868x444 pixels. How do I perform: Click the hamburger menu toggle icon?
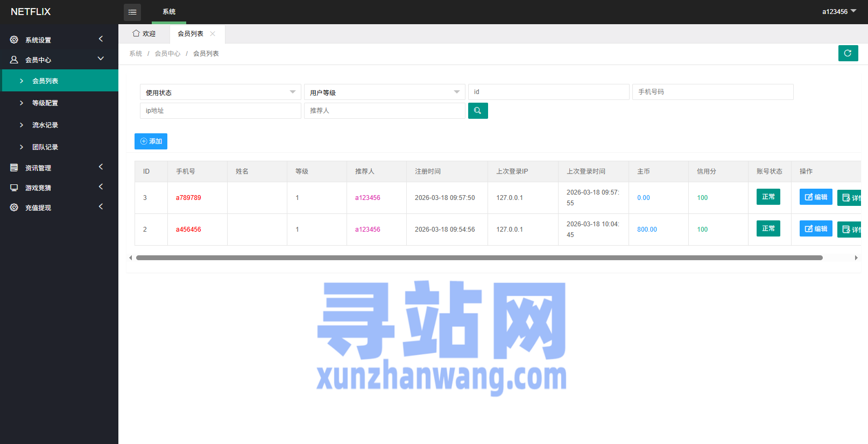coord(132,12)
